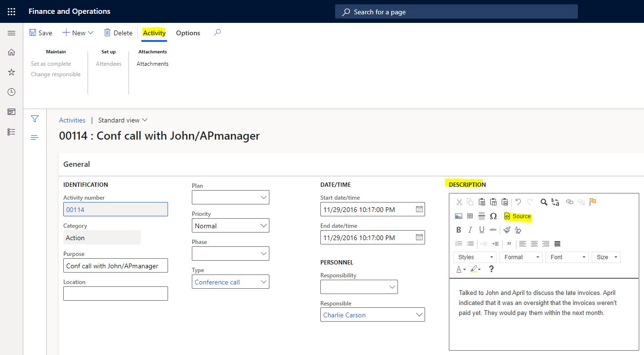This screenshot has width=644, height=355.
Task: Click the block quote icon
Action: point(509,244)
